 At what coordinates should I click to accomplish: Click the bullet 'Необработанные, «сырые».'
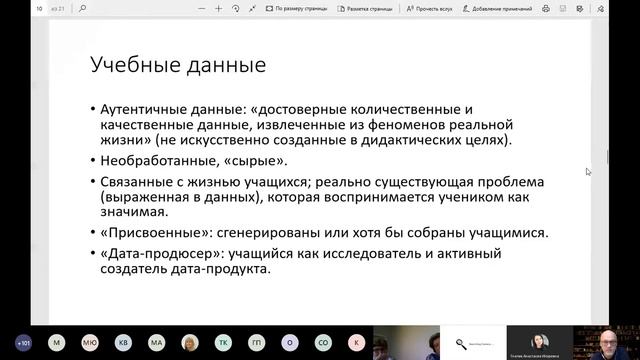194,161
